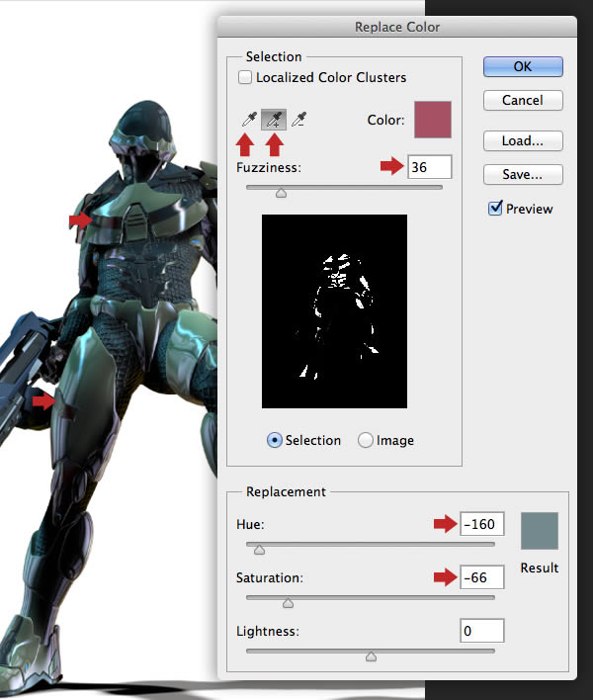Select the plain Eyedropper tool
This screenshot has width=593, height=700.
[249, 120]
